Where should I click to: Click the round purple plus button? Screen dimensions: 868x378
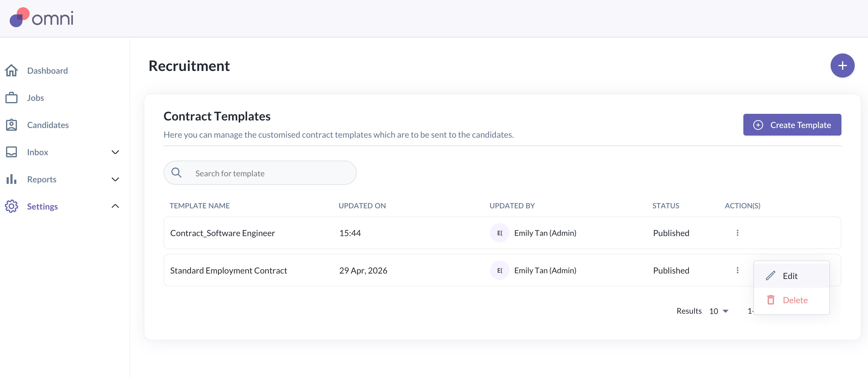(x=842, y=66)
